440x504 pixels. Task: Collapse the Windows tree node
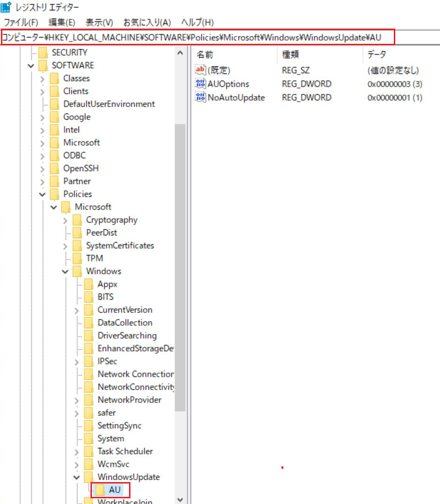[x=65, y=271]
